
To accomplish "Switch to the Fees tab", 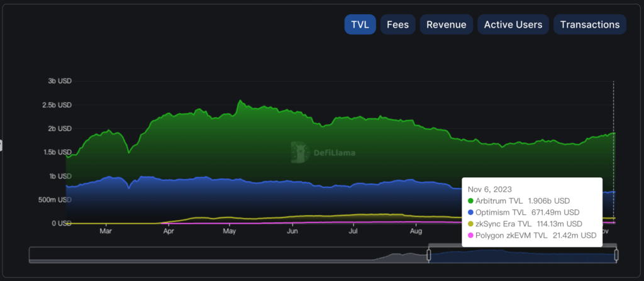I will pos(397,25).
